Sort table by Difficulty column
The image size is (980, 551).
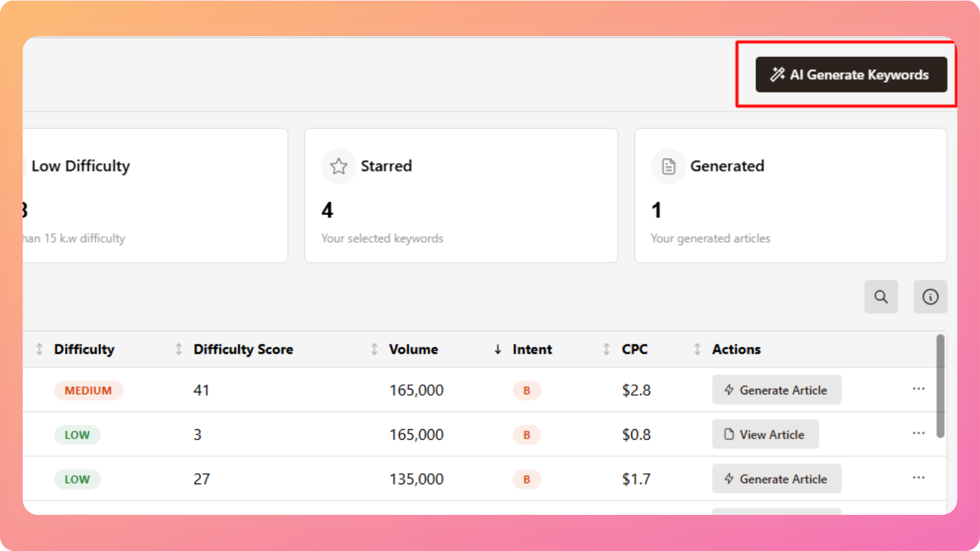coord(84,349)
